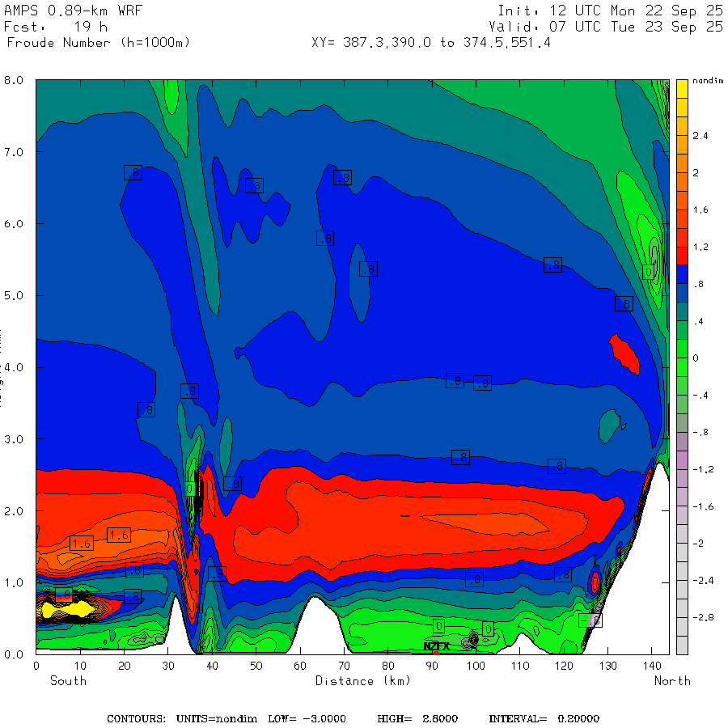The height and width of the screenshot is (728, 728).
Task: Click the 'HIGH= 2.8000' footer value
Action: click(417, 719)
